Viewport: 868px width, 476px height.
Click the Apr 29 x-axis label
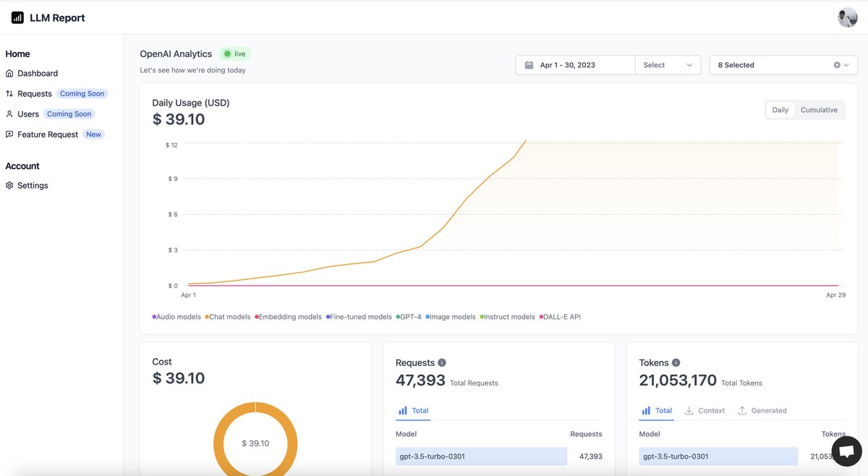click(x=836, y=295)
